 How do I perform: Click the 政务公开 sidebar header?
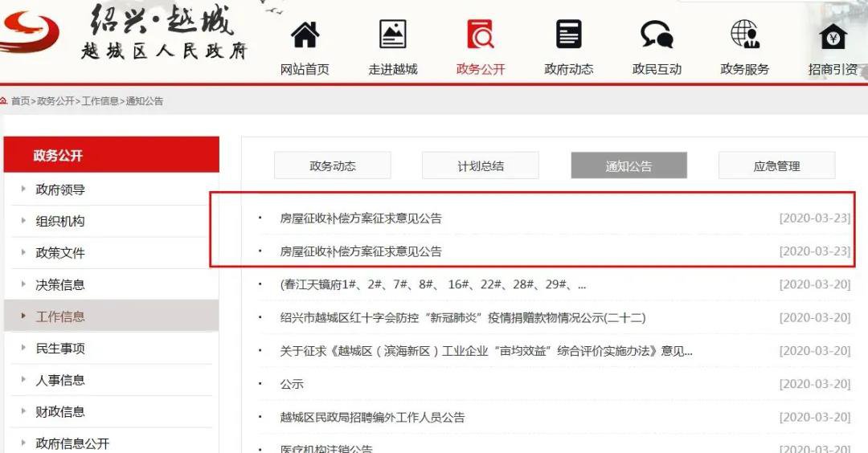coord(111,155)
